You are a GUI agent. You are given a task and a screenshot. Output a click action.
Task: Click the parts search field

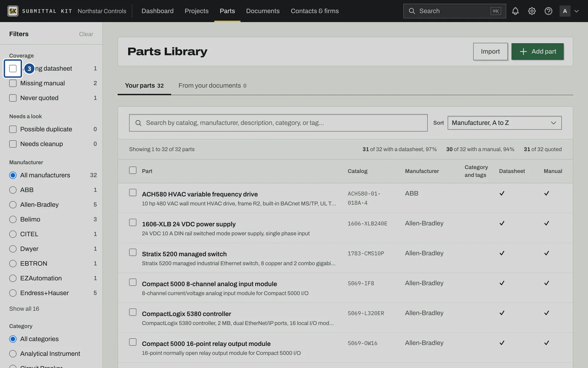click(x=278, y=123)
